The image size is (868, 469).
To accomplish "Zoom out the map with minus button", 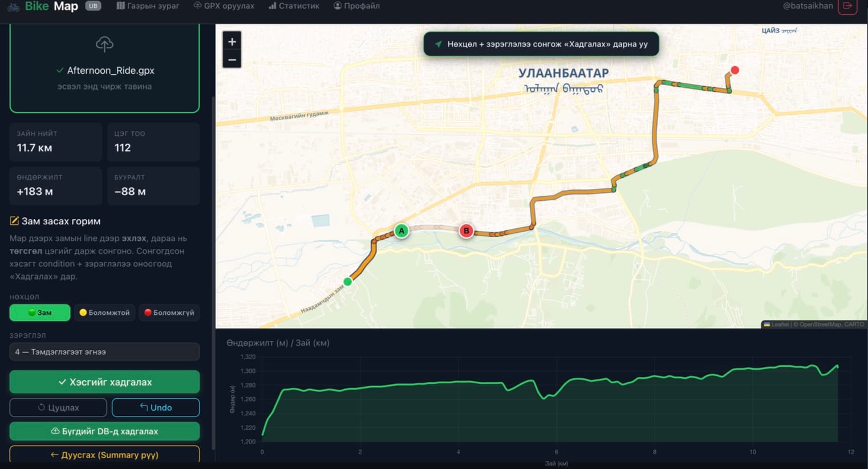I will click(232, 59).
